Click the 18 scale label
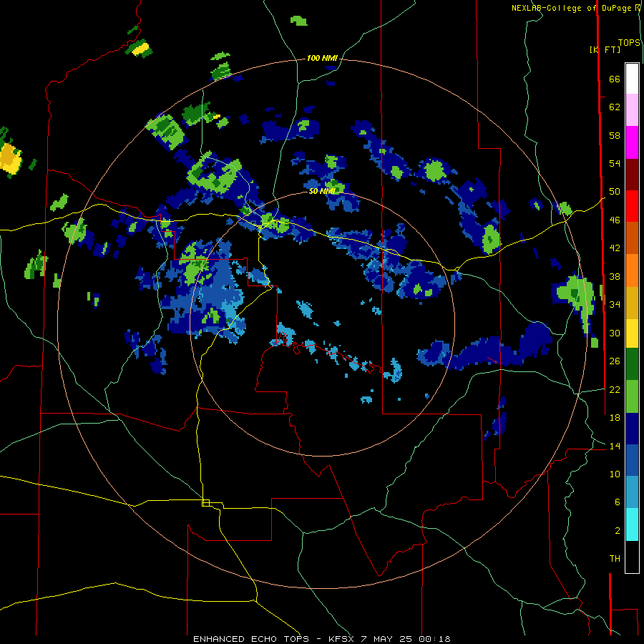 pos(615,418)
